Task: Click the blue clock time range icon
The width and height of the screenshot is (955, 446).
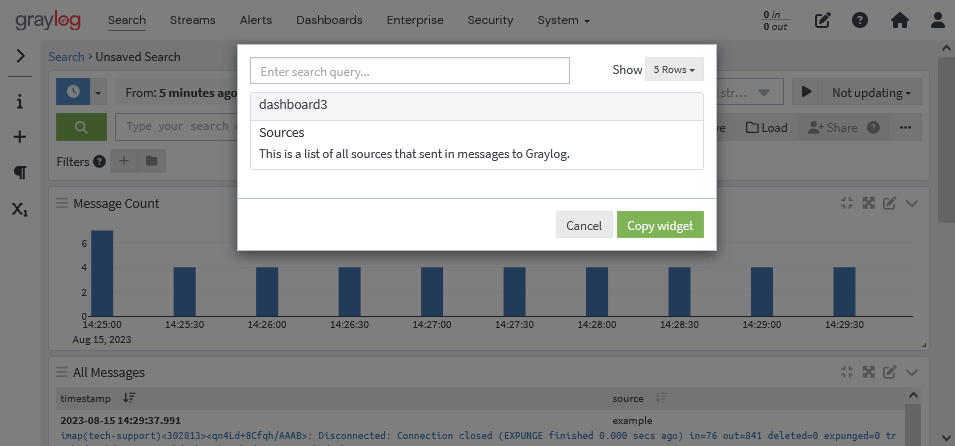Action: pos(73,92)
